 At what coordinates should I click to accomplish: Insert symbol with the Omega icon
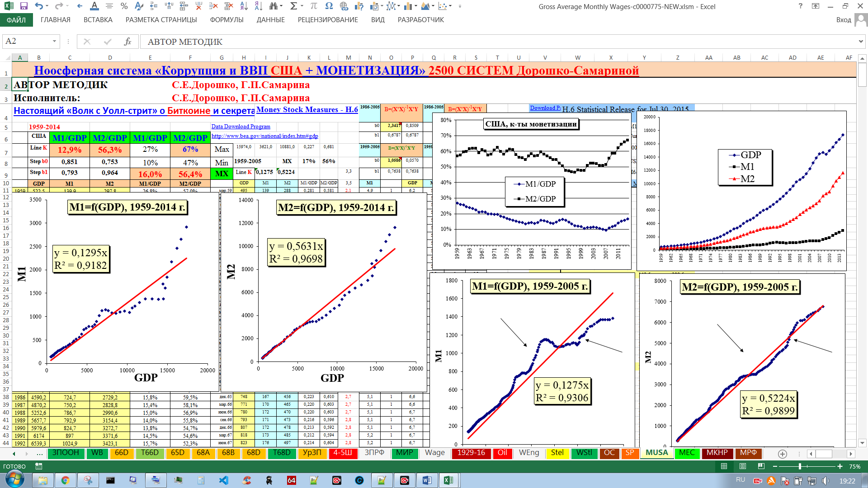coord(329,6)
